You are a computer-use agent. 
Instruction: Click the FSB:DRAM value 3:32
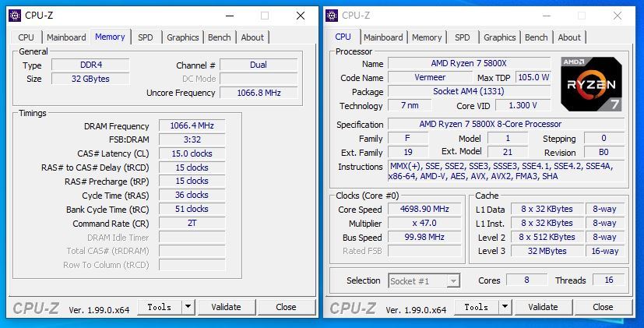pos(192,139)
